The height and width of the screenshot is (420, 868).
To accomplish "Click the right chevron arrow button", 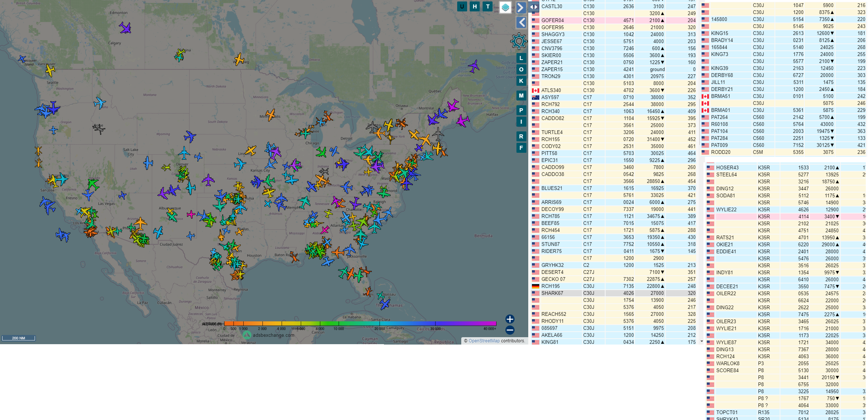I will point(521,7).
